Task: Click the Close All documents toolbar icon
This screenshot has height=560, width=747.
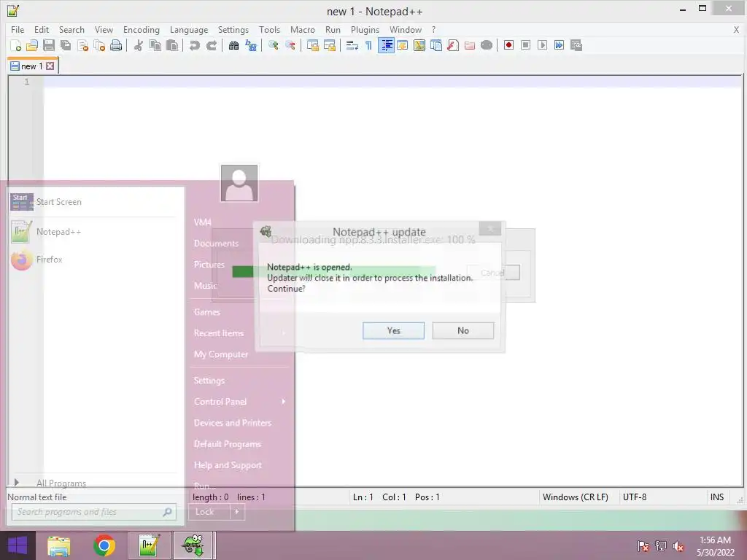Action: 99,45
